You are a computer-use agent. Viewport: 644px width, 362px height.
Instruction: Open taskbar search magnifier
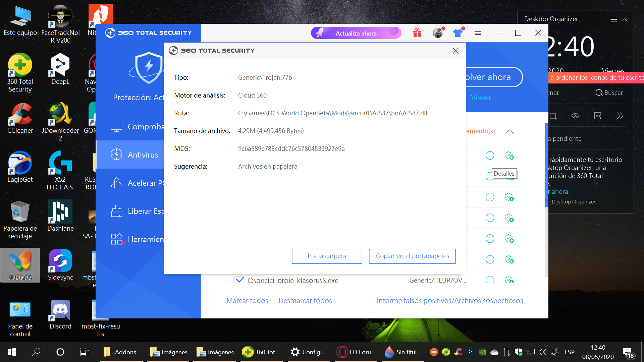[36, 352]
